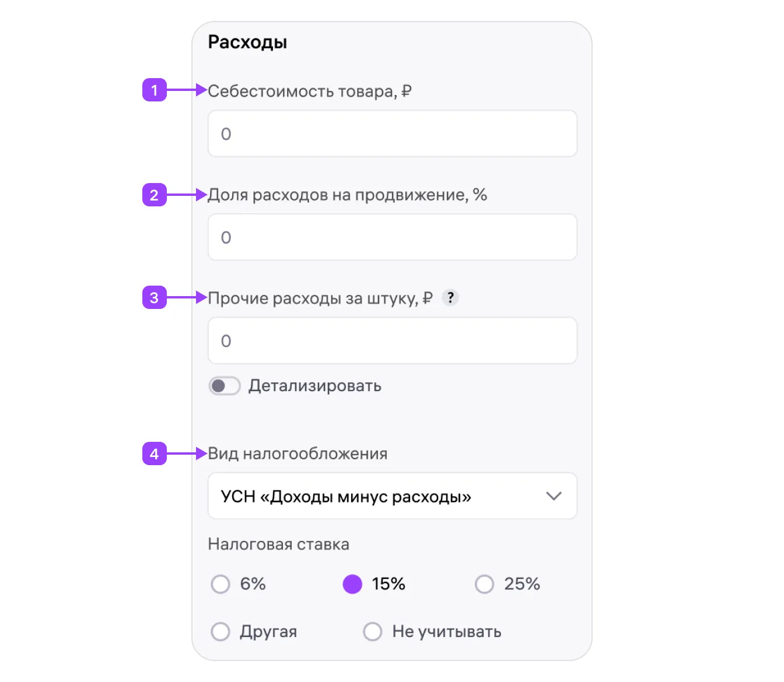Focus the Доля расходов на продвижение field
The width and height of the screenshot is (784, 682).
coord(392,237)
